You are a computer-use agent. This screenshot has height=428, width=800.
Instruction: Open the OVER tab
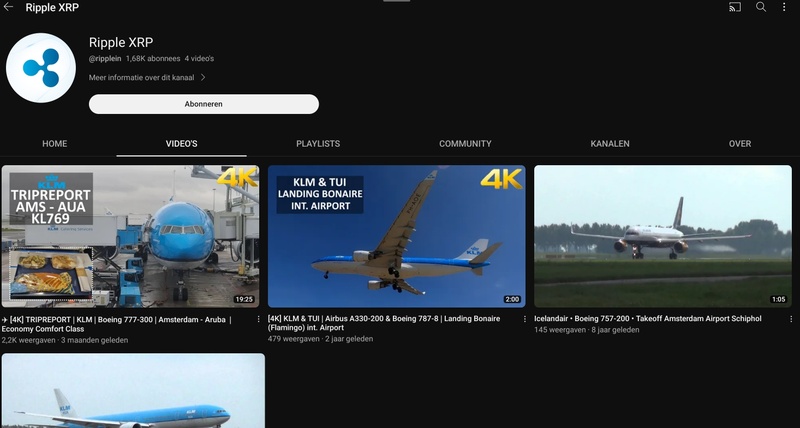(740, 144)
